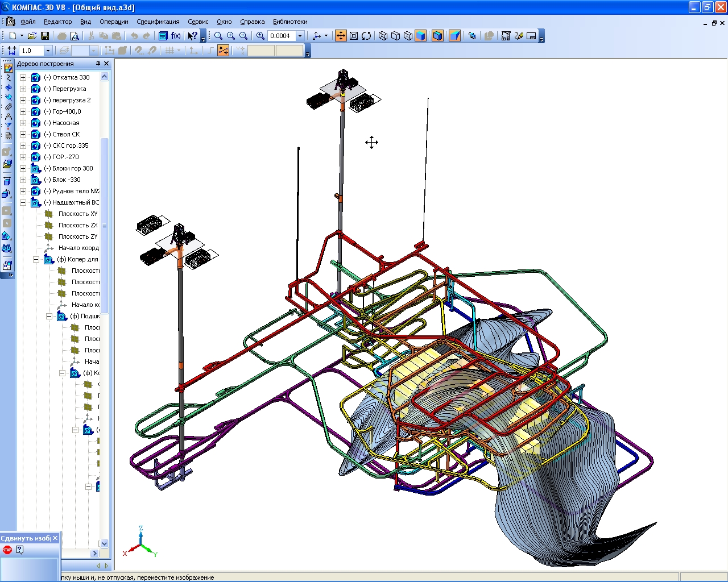Create a new document with the blank page icon

(12, 36)
